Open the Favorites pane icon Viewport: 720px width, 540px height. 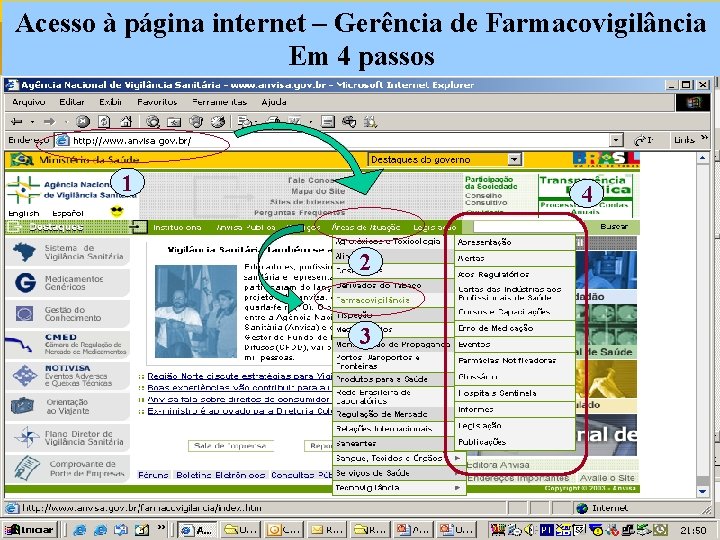[174, 122]
